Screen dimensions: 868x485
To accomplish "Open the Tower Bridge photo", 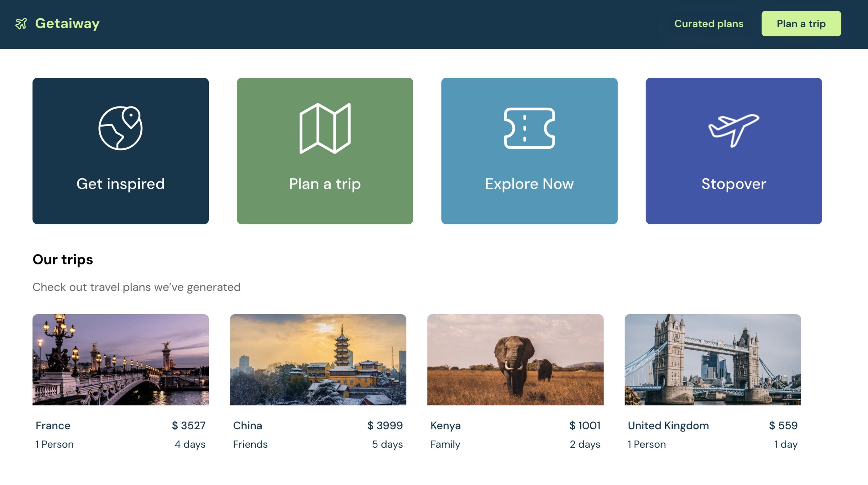I will click(x=712, y=359).
